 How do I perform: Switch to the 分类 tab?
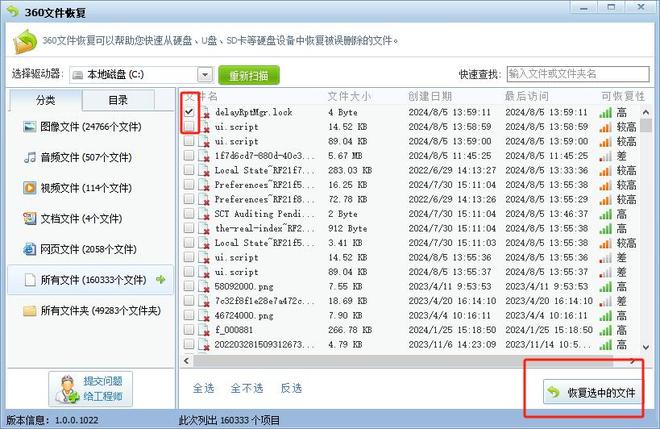pos(45,100)
